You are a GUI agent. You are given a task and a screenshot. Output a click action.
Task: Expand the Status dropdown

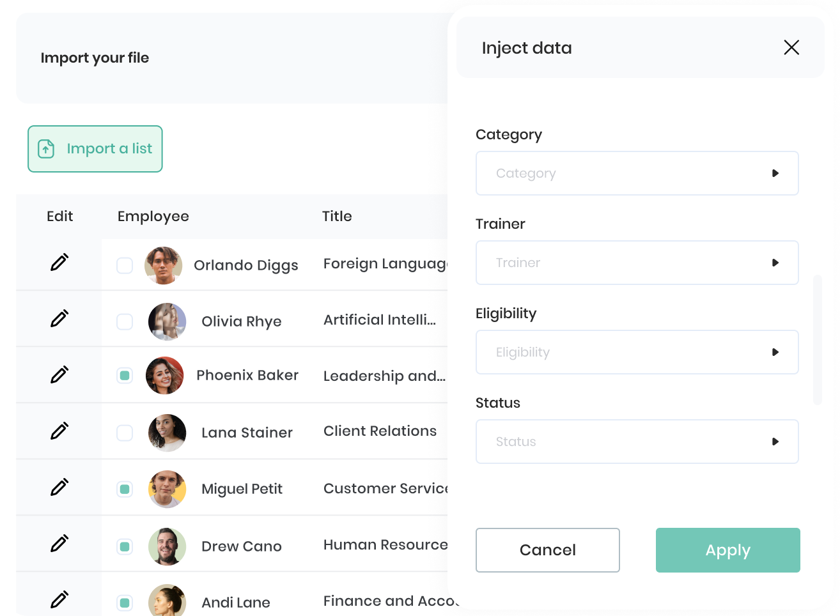637,442
